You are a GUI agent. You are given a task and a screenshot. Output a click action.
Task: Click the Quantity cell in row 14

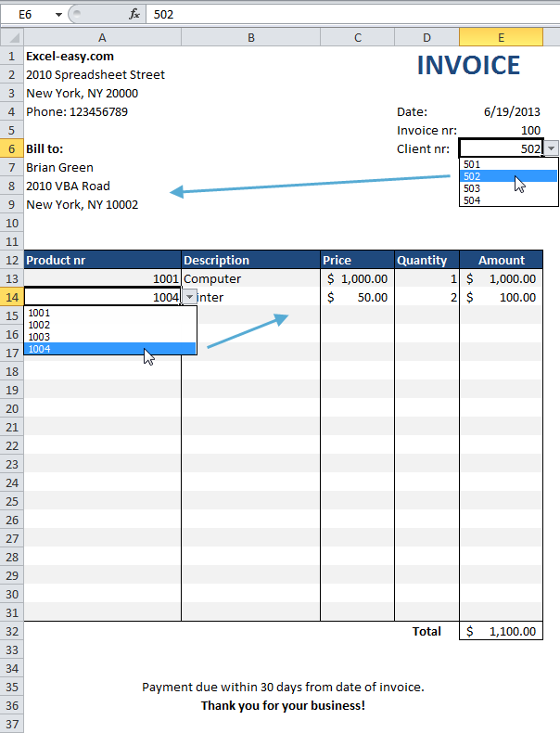426,297
